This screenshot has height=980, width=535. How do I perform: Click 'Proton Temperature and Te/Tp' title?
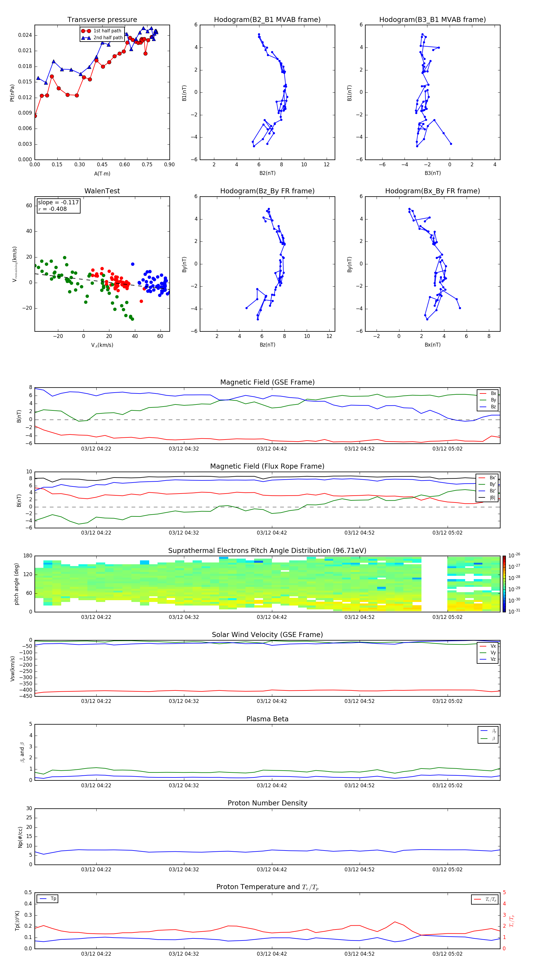click(x=267, y=887)
